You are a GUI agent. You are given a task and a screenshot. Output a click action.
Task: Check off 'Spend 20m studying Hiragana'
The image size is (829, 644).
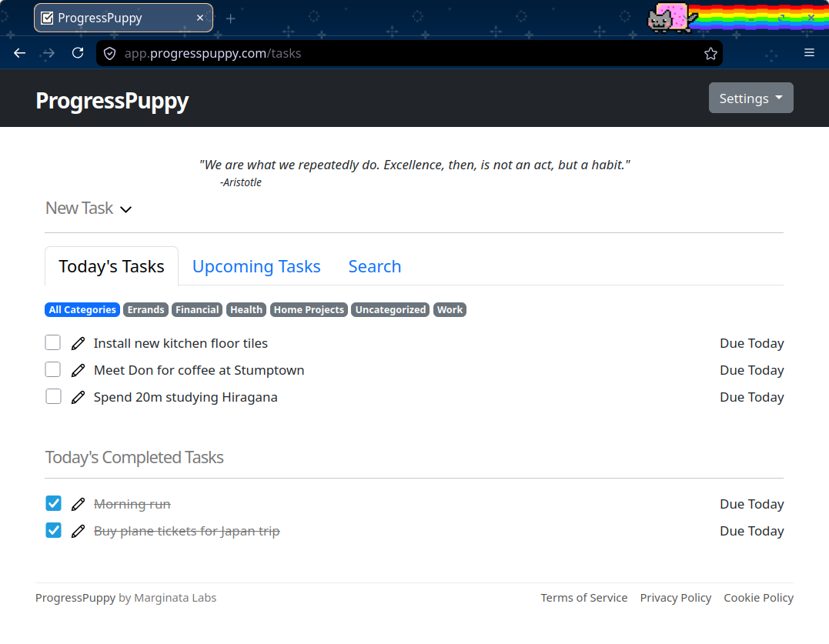click(52, 396)
